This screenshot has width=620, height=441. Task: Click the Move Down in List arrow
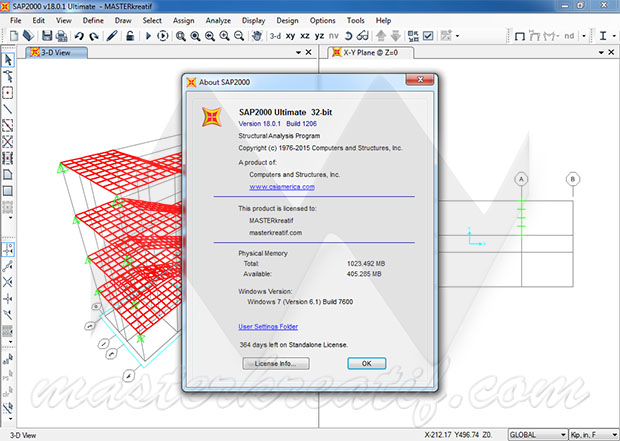[395, 36]
